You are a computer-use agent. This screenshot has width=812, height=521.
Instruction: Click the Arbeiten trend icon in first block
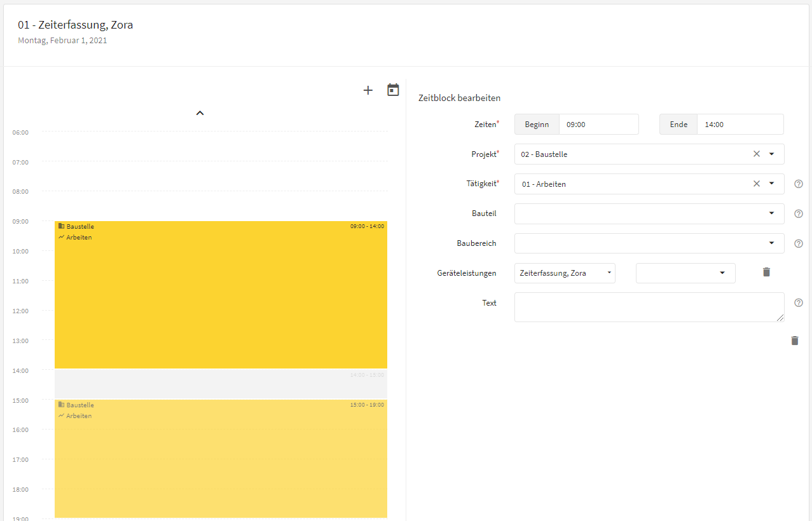pos(61,237)
